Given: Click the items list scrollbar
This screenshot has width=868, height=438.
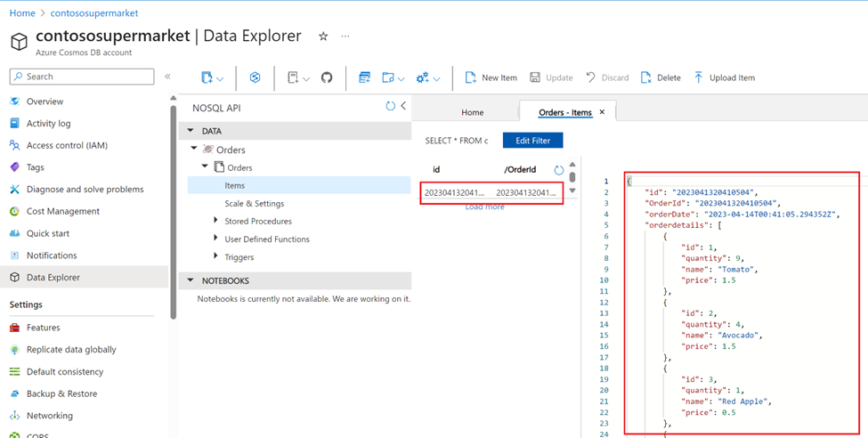Looking at the screenshot, I should pos(572,177).
